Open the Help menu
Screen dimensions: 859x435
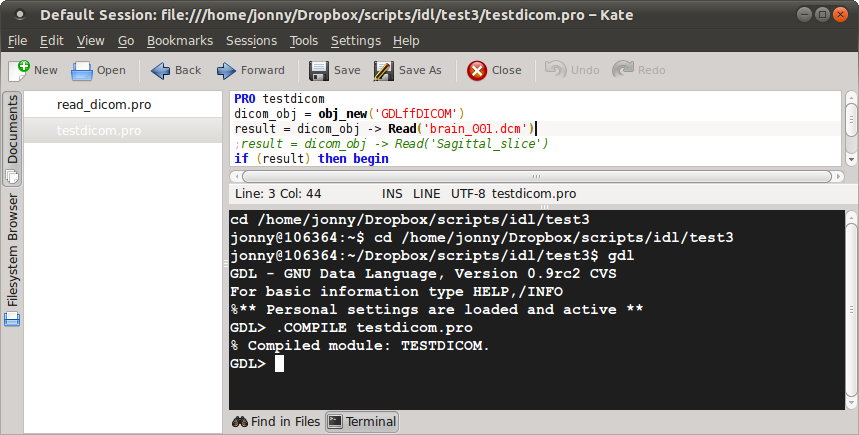click(x=406, y=41)
